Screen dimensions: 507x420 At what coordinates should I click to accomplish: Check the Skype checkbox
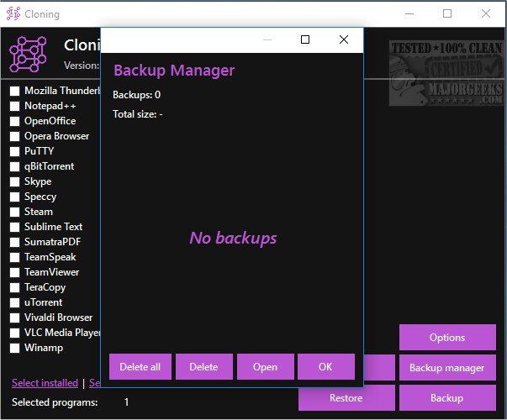[x=14, y=182]
